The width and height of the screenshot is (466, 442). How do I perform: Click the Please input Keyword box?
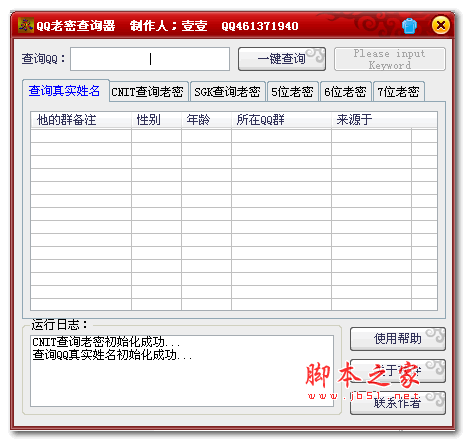(390, 59)
